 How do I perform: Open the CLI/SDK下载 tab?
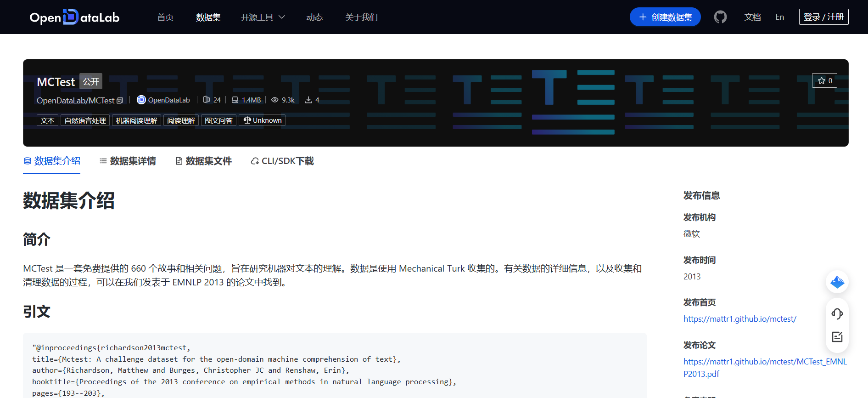[x=282, y=161]
